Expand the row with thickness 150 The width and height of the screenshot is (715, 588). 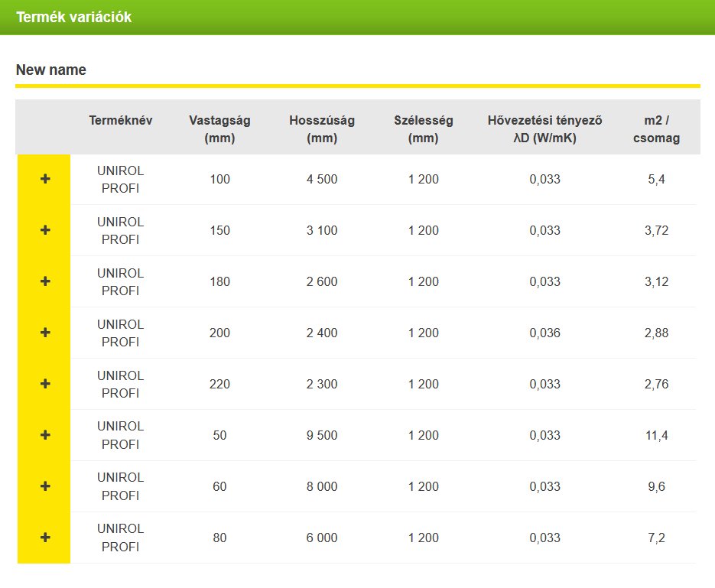44,230
